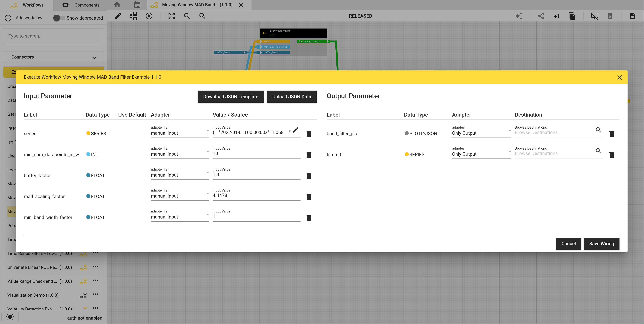Click the home icon tab
This screenshot has height=324, width=644.
117,5
